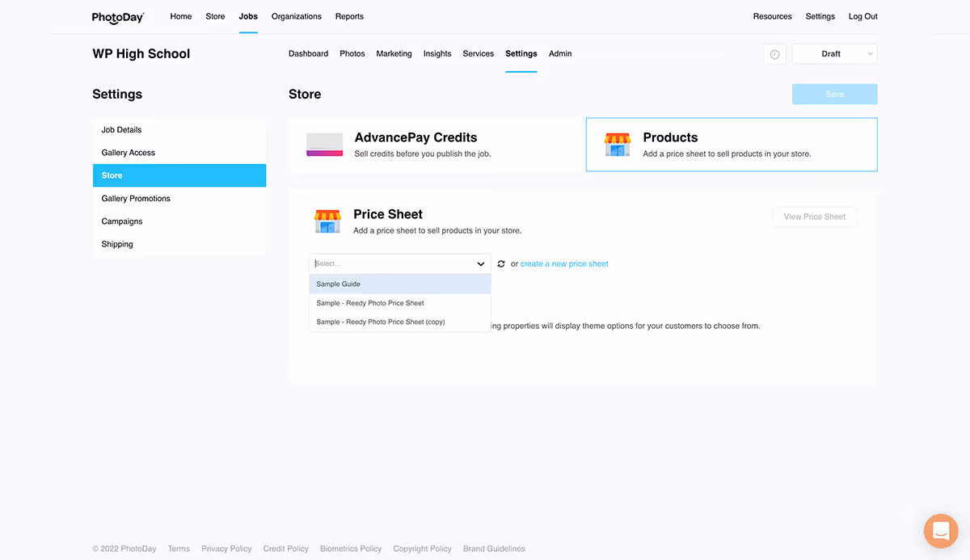Open Terms footer link
This screenshot has width=970, height=560.
[179, 549]
